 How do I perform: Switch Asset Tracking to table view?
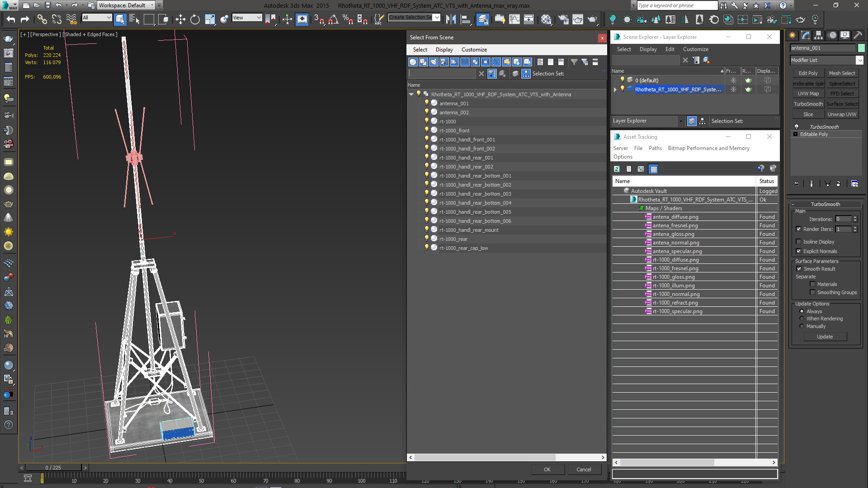[653, 169]
